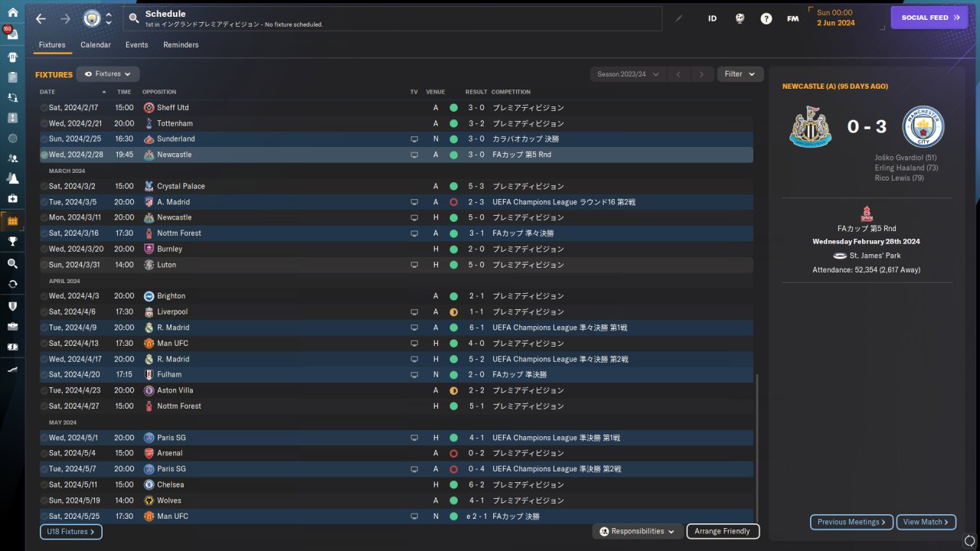This screenshot has width=980, height=551.
Task: Open the FM menu button
Action: click(x=793, y=18)
